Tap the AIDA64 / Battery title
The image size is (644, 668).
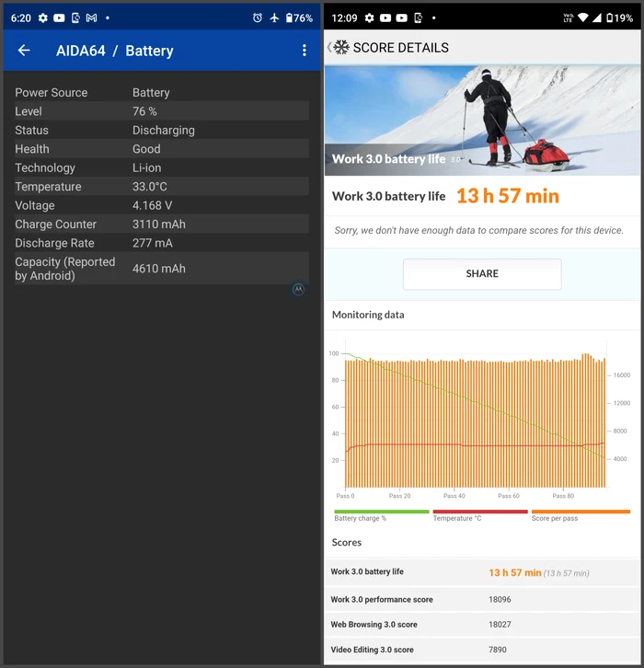point(115,51)
